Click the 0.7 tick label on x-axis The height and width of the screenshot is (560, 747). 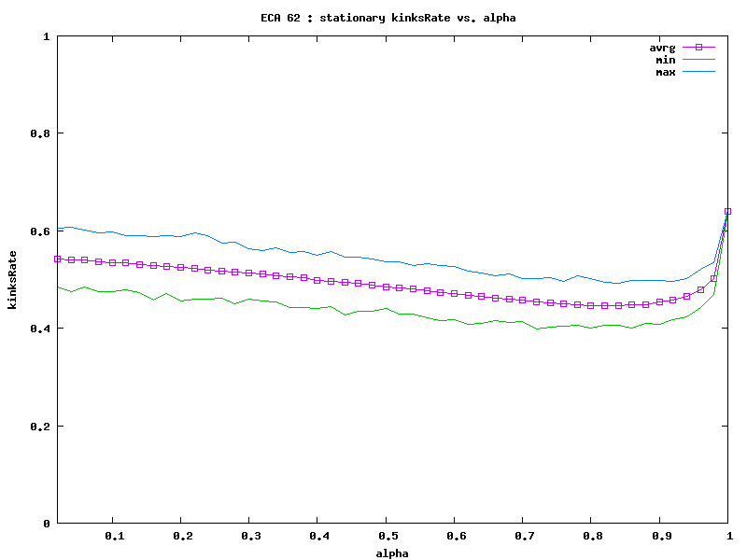click(x=523, y=536)
